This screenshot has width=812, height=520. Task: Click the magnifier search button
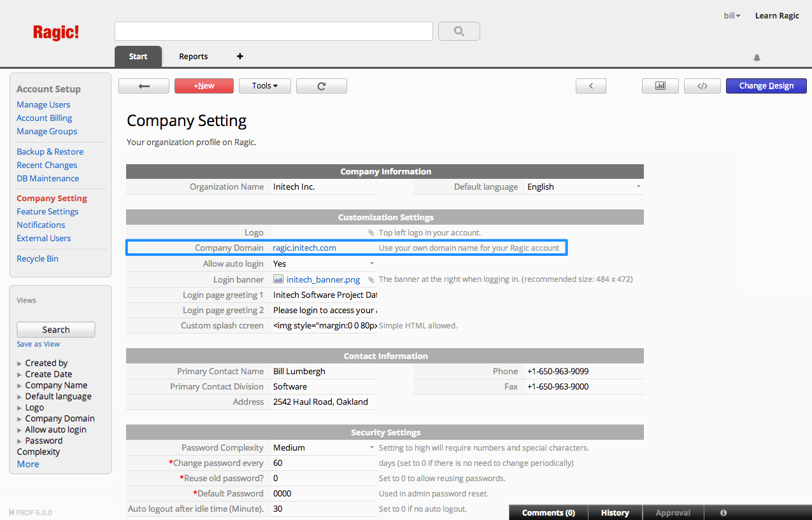pos(459,31)
